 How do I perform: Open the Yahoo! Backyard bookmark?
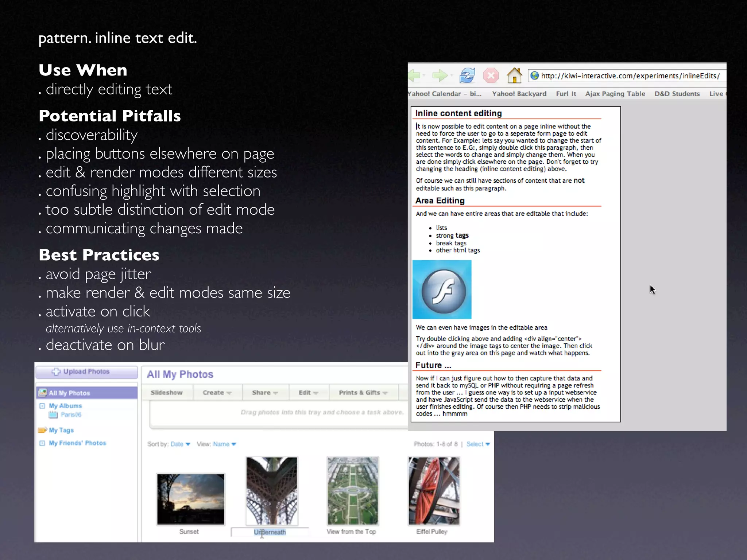click(519, 94)
